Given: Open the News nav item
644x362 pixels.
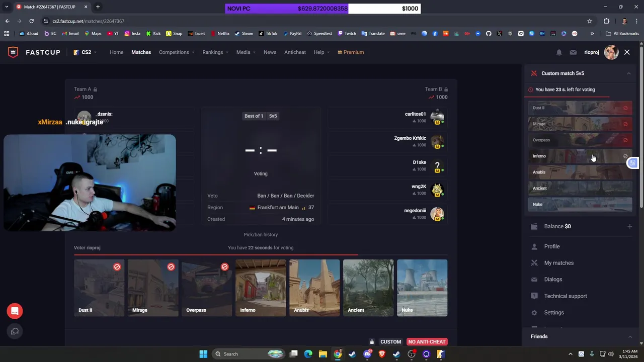Looking at the screenshot, I should tap(270, 52).
